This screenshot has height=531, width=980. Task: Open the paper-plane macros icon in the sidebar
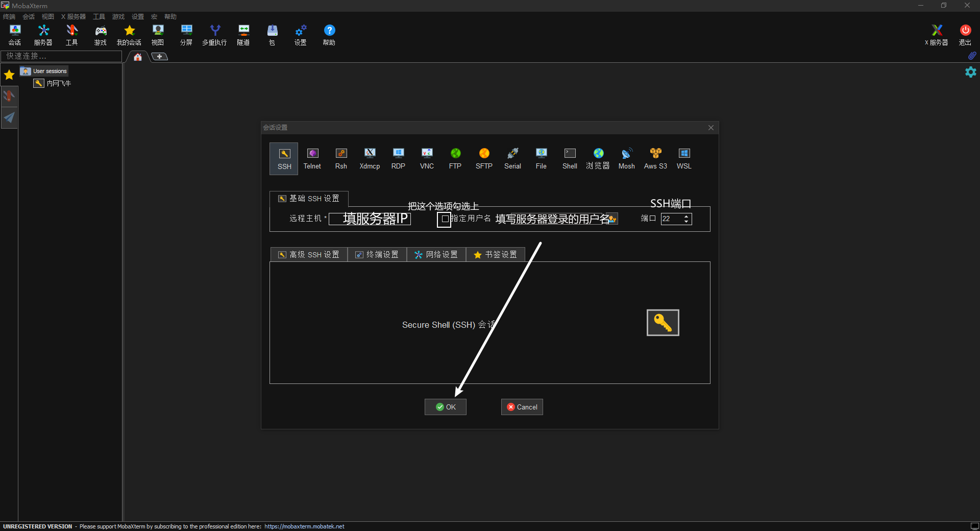9,118
